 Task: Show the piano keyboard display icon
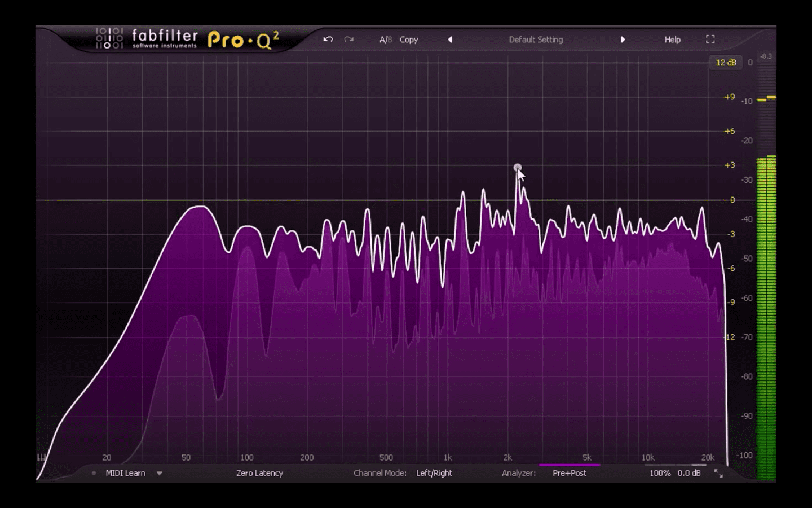[x=42, y=458]
